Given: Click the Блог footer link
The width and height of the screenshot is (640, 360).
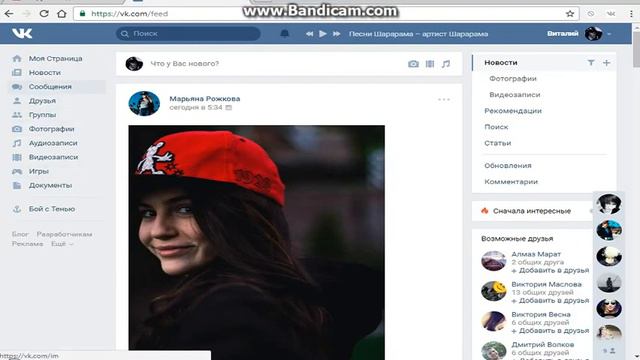Looking at the screenshot, I should coord(20,234).
